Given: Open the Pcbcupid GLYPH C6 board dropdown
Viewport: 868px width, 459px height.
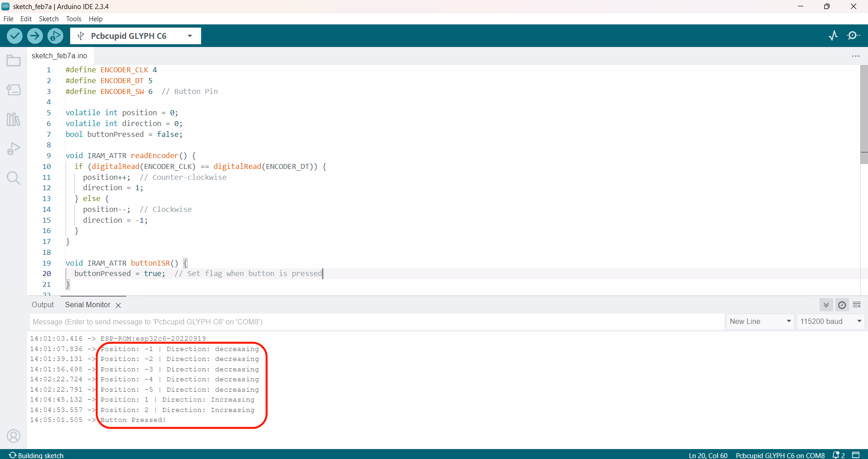Looking at the screenshot, I should (136, 36).
